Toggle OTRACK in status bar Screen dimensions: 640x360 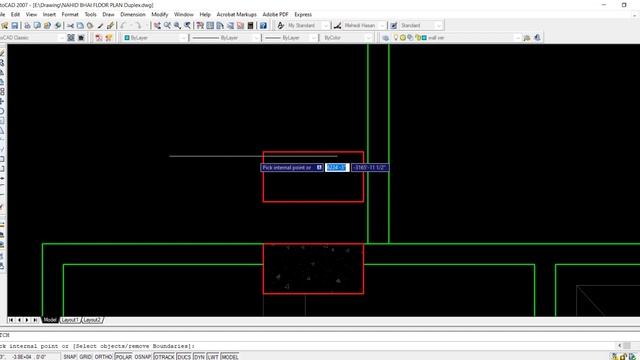164,357
